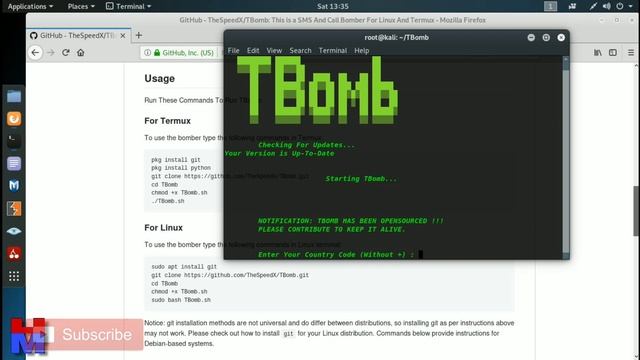Screen dimensions: 640x360
Task: Show all applications grid
Action: [14, 276]
